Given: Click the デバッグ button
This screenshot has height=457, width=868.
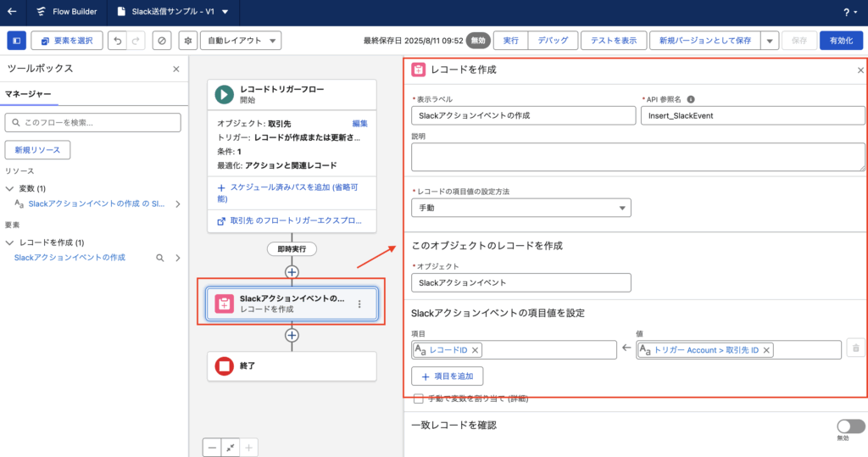Looking at the screenshot, I should 554,41.
